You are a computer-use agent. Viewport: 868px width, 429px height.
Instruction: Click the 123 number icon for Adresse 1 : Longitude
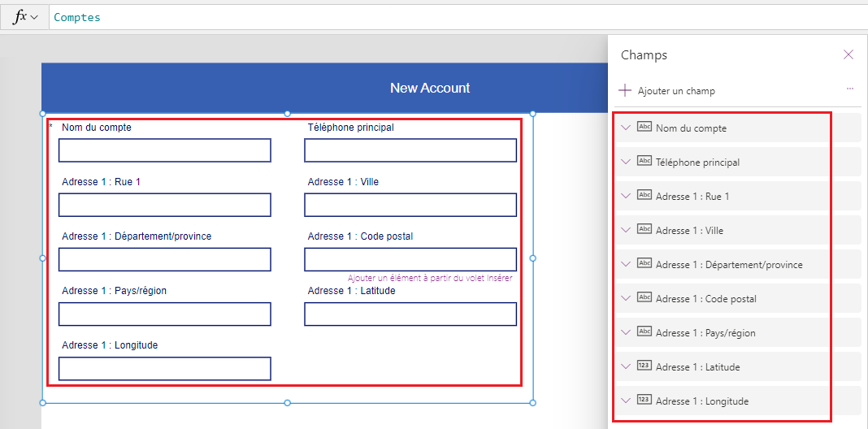[644, 399]
